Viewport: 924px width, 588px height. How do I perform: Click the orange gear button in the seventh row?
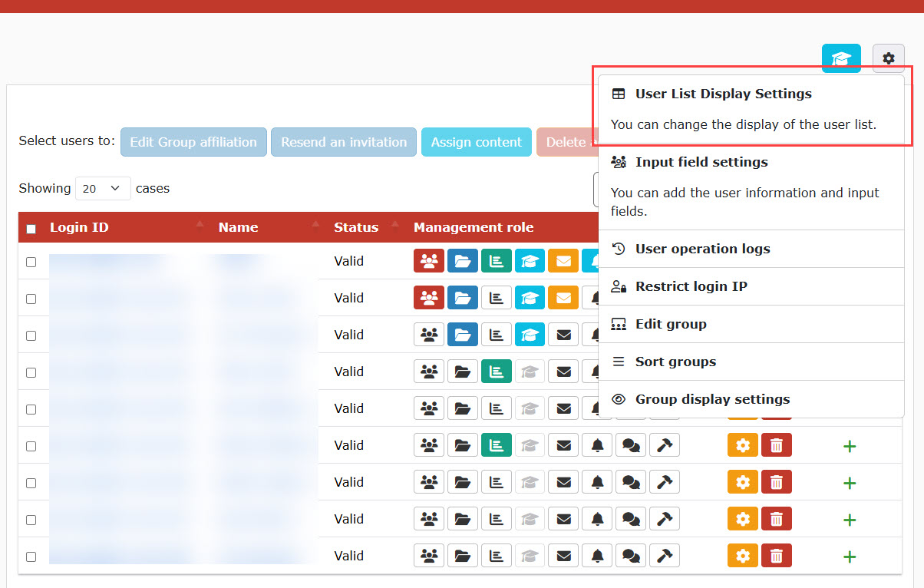click(742, 482)
